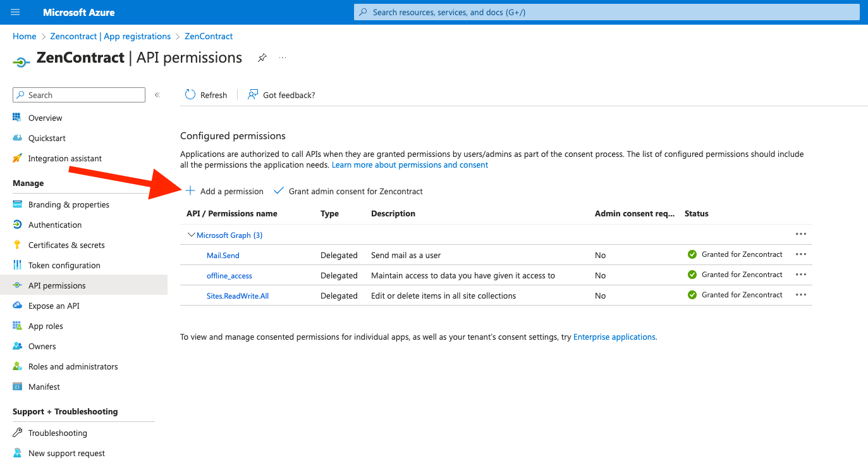
Task: Open the hamburger portal menu
Action: tap(15, 12)
